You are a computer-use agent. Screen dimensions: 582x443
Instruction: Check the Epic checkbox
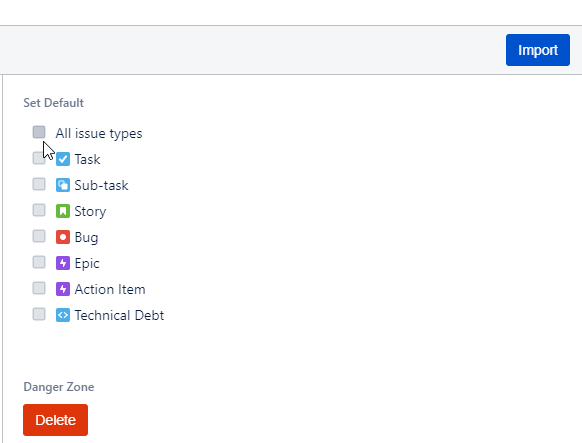pyautogui.click(x=39, y=262)
